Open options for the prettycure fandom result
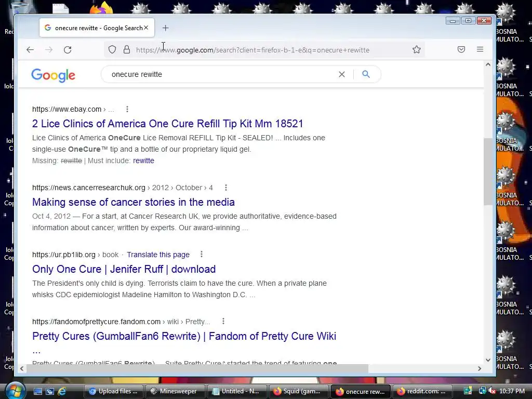 [223, 321]
